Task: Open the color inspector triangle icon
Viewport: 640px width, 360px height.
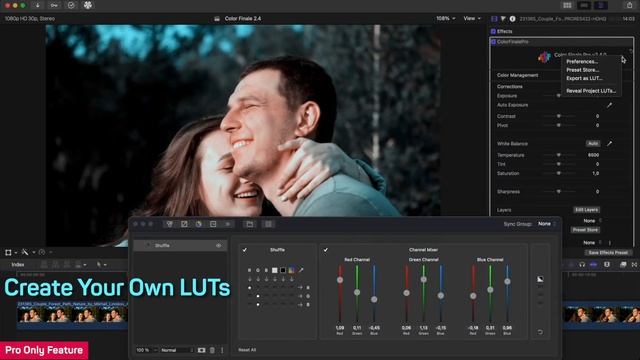Action: (503, 19)
